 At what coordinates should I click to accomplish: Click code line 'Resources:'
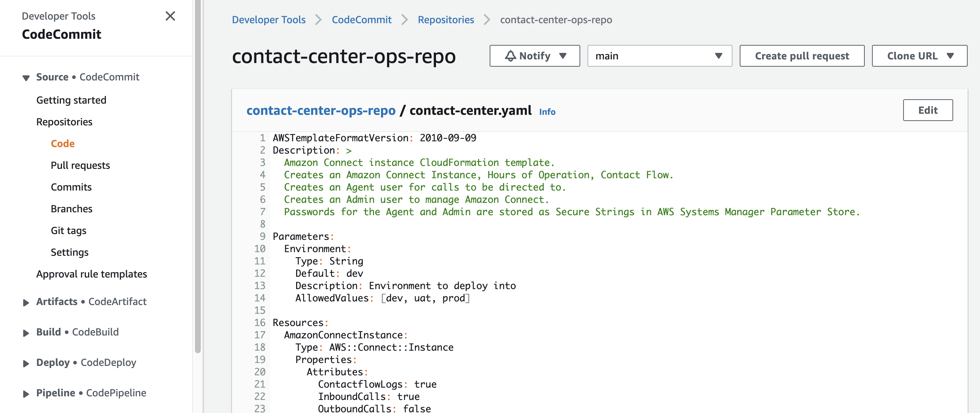pos(300,322)
